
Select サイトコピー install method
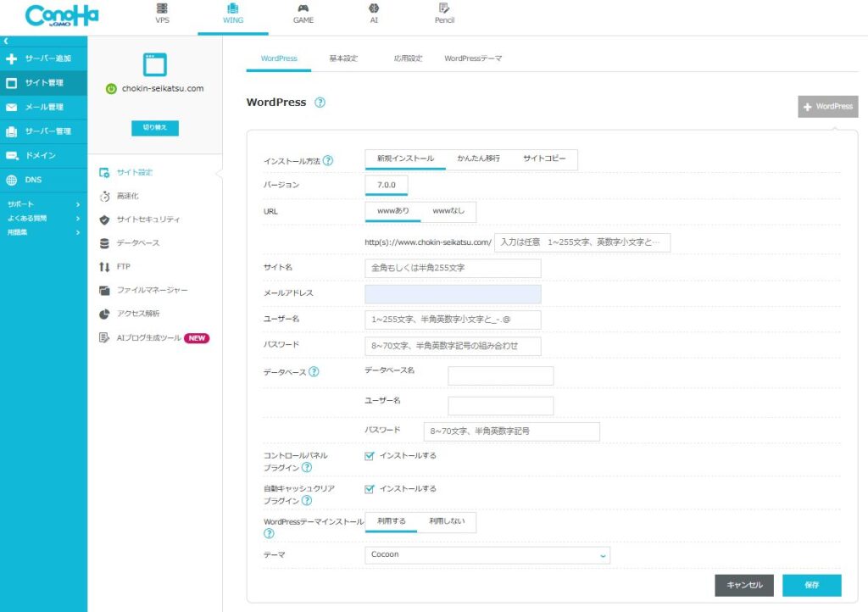[544, 159]
